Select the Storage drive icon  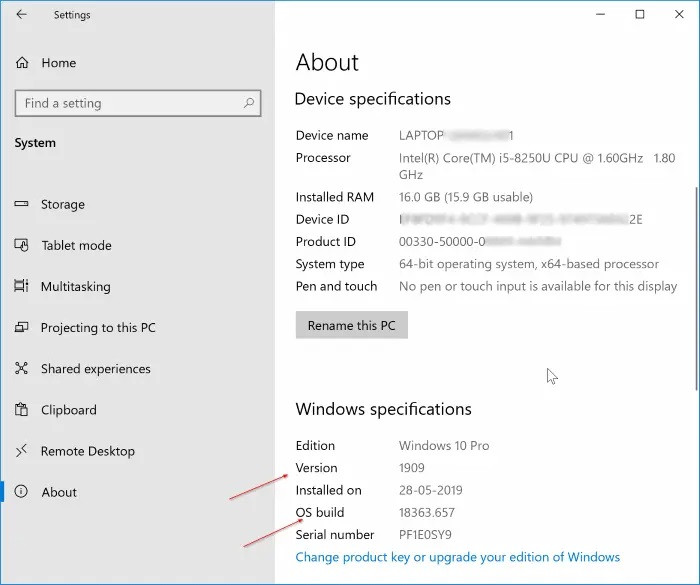point(21,204)
